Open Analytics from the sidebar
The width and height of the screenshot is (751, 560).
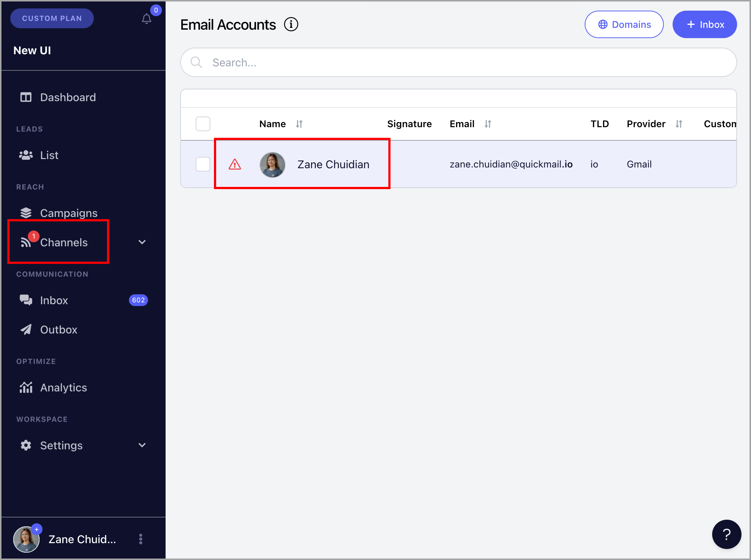point(63,387)
